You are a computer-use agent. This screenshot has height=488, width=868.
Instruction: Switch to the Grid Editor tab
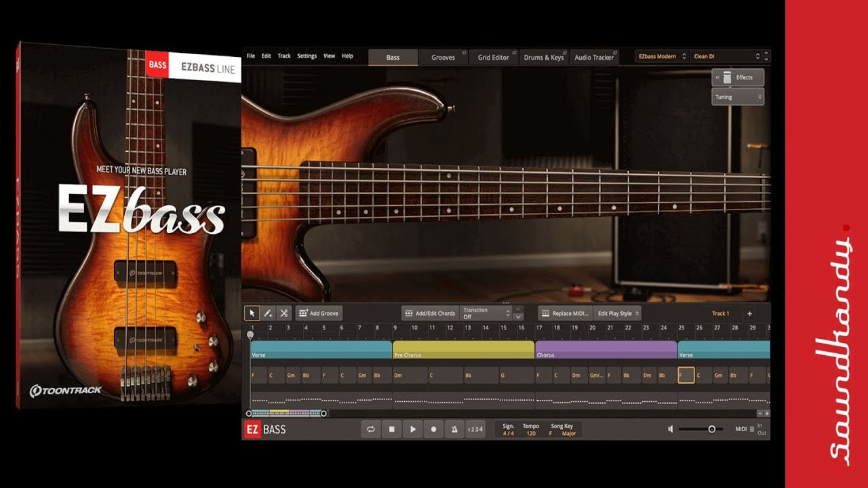[494, 58]
